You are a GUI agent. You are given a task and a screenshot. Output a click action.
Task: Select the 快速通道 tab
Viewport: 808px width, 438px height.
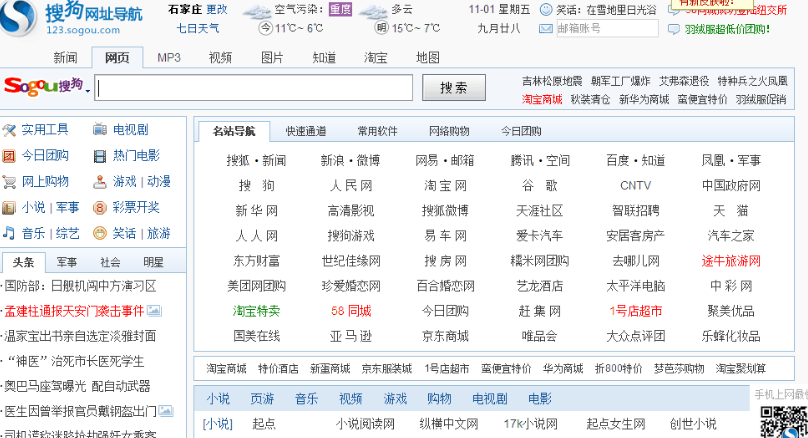coord(305,131)
